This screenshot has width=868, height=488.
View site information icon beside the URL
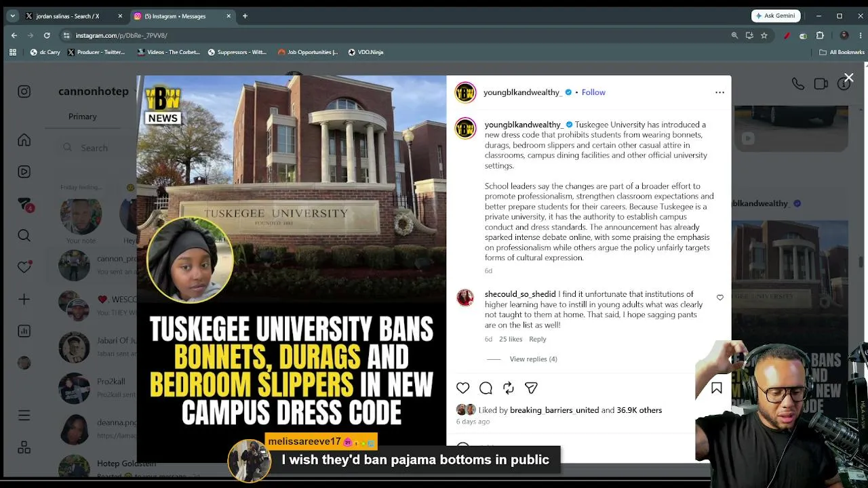point(66,35)
